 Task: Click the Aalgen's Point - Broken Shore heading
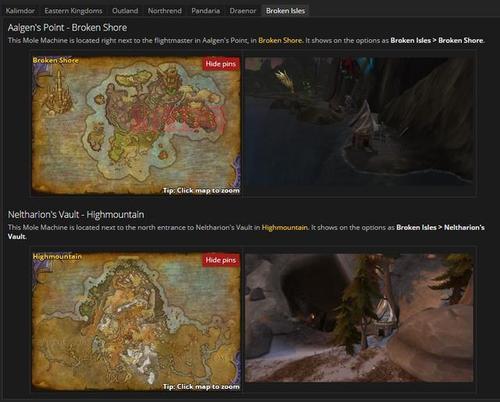67,27
